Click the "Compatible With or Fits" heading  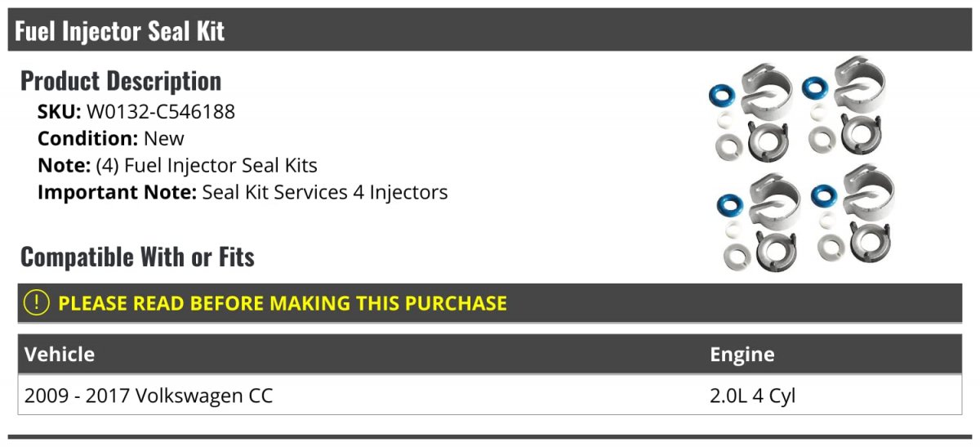click(x=137, y=257)
